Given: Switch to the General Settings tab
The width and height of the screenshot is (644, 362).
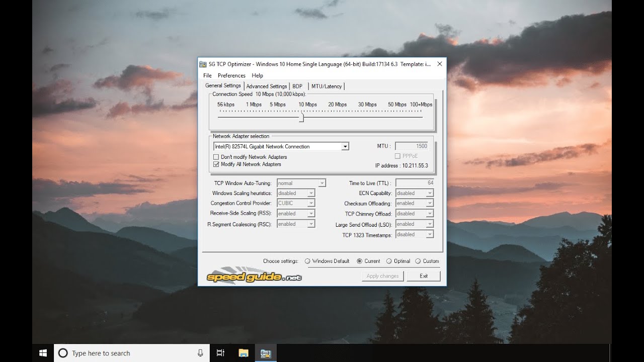Looking at the screenshot, I should 223,85.
